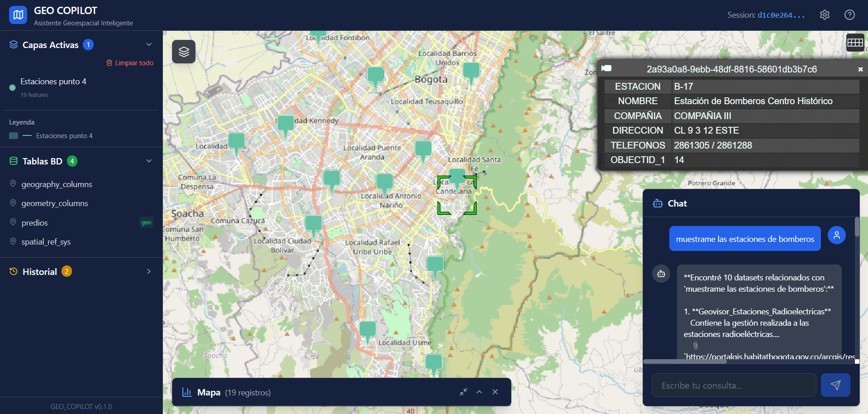
Task: Open the map layers control button
Action: click(183, 52)
